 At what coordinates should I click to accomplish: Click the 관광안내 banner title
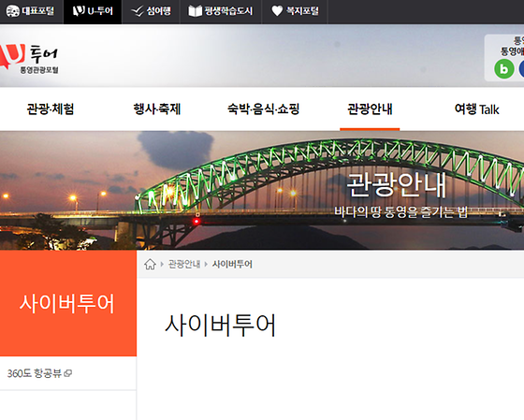pos(397,185)
